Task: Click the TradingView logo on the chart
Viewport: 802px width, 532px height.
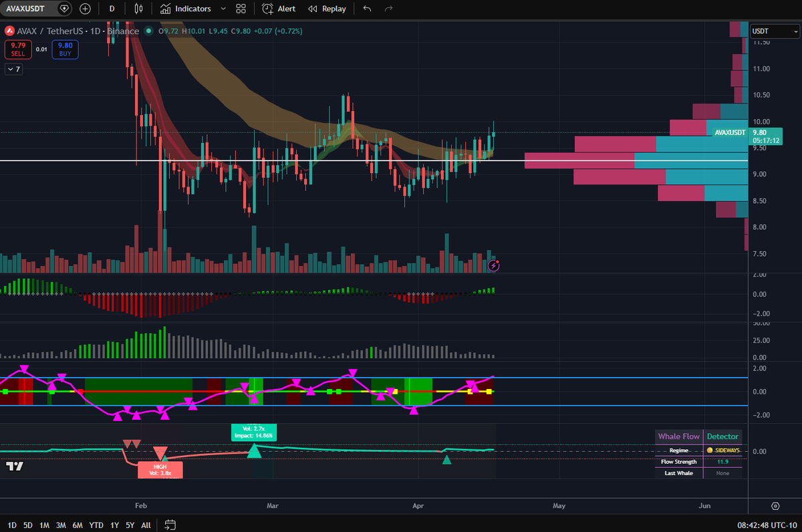Action: (15, 466)
